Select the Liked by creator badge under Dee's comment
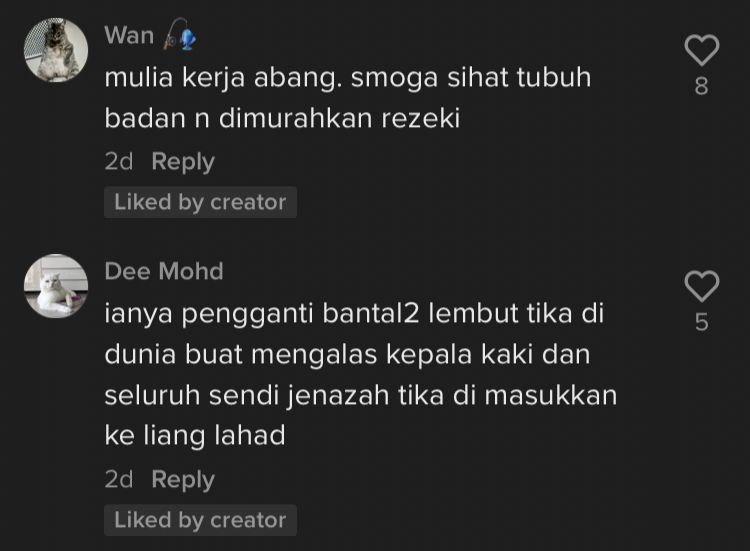 click(200, 520)
